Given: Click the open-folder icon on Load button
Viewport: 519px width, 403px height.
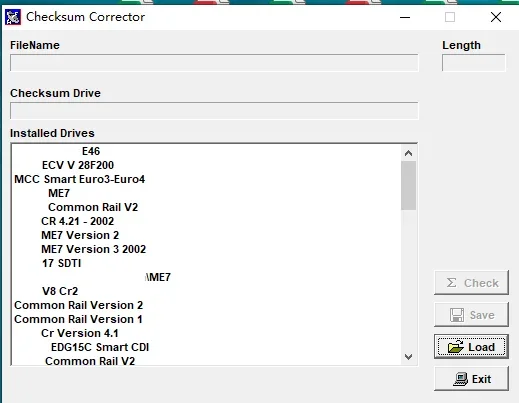Looking at the screenshot, I should 456,347.
